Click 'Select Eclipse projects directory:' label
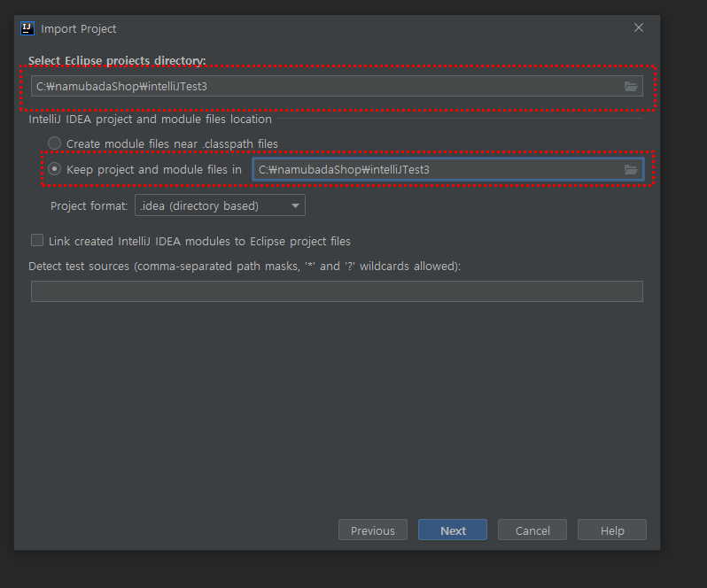 [117, 61]
